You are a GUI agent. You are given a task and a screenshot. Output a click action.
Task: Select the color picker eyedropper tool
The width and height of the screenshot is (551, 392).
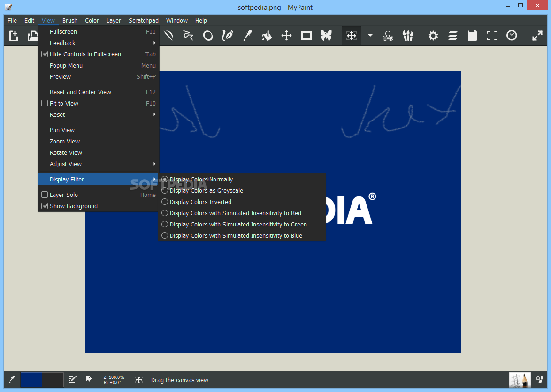247,36
